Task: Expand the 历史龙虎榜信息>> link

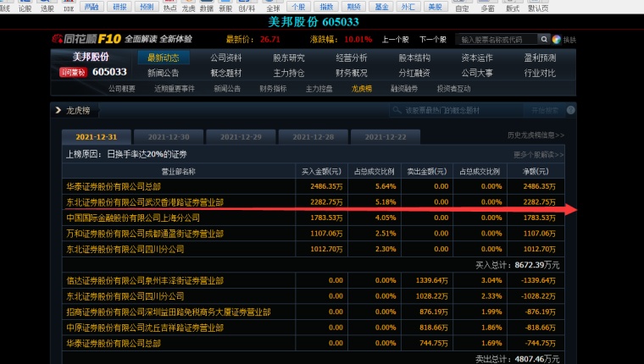Action: click(536, 135)
